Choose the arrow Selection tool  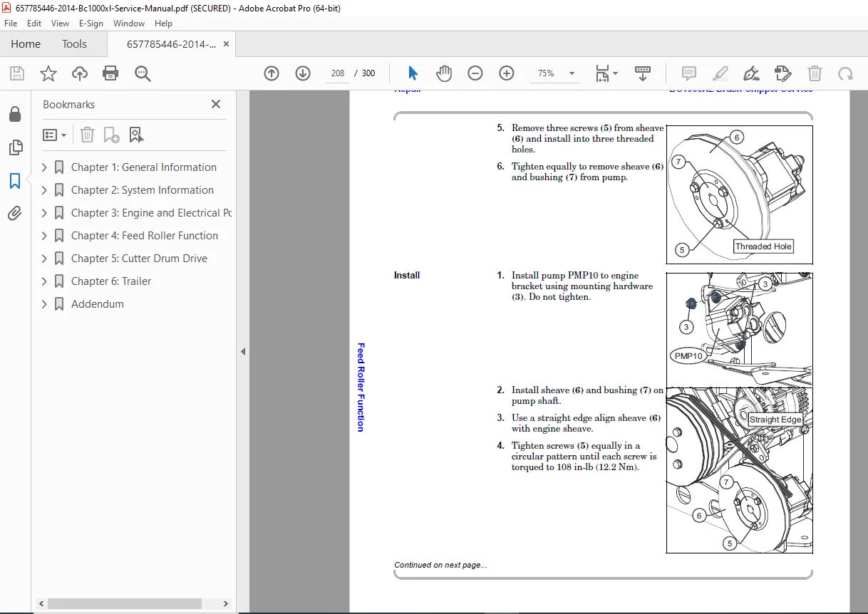point(413,73)
